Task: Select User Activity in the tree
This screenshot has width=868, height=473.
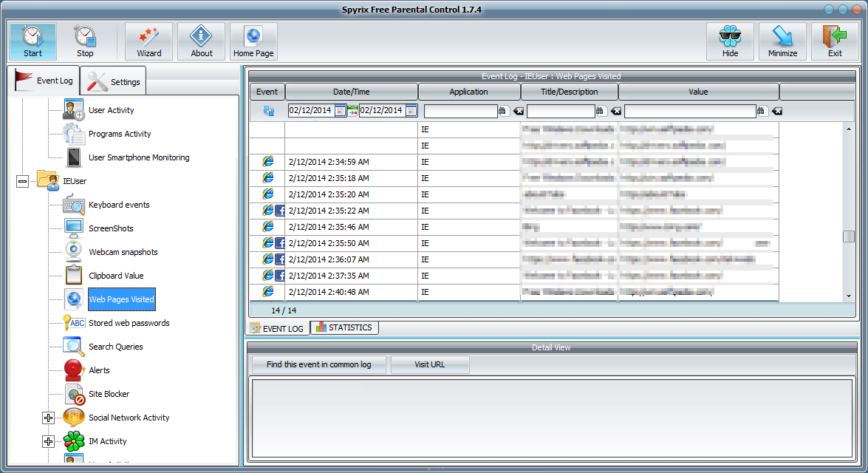Action: pos(112,110)
